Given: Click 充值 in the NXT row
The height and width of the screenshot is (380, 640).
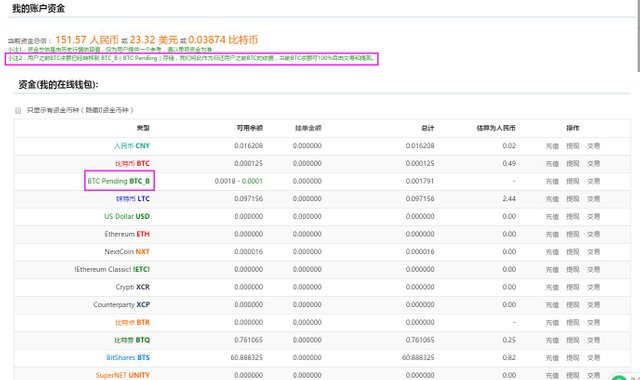Looking at the screenshot, I should (x=552, y=252).
